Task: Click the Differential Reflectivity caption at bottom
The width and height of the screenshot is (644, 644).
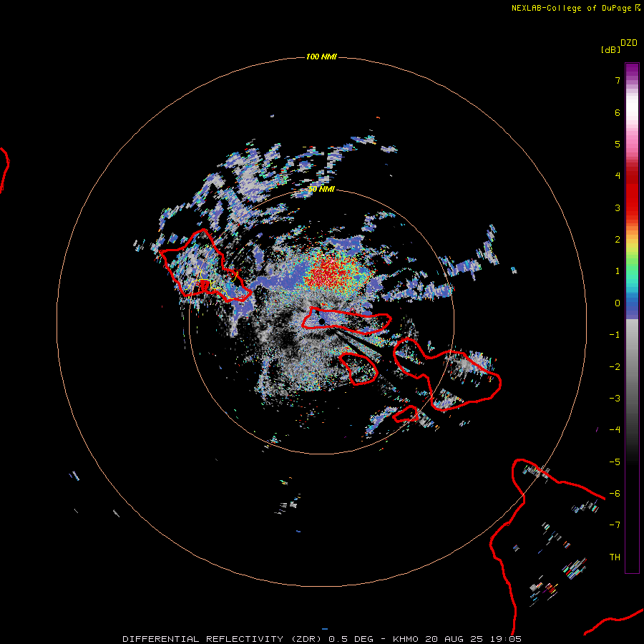Action: click(x=322, y=639)
